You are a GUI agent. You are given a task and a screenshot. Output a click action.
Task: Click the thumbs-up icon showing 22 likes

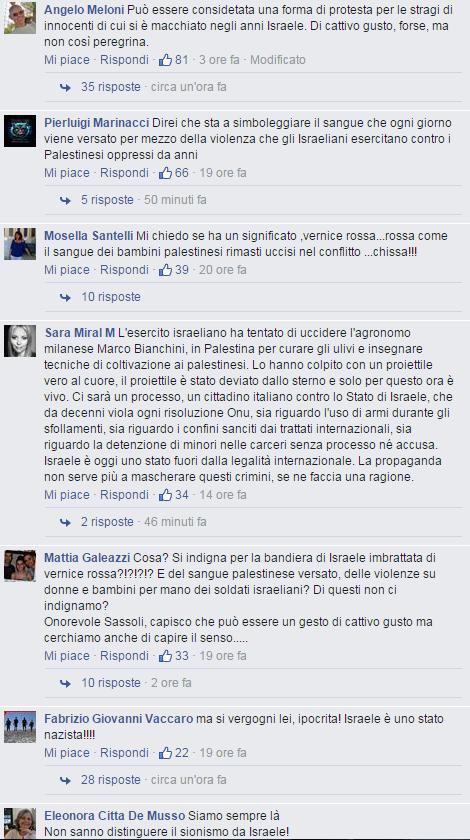pos(165,753)
